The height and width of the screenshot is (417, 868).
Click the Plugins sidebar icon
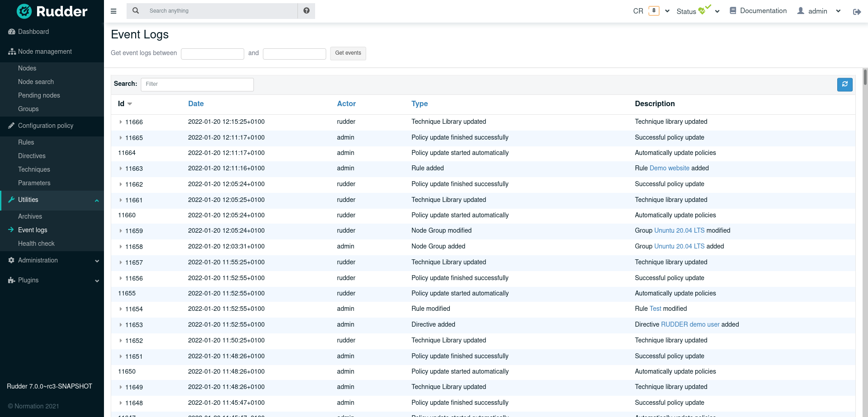click(11, 280)
